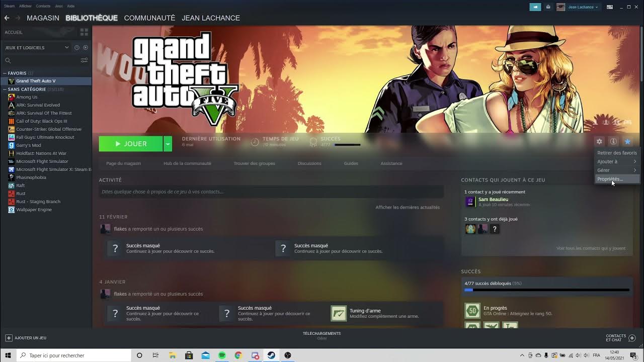Click the Phasmophobia game icon
The image size is (644, 362).
[x=11, y=177]
